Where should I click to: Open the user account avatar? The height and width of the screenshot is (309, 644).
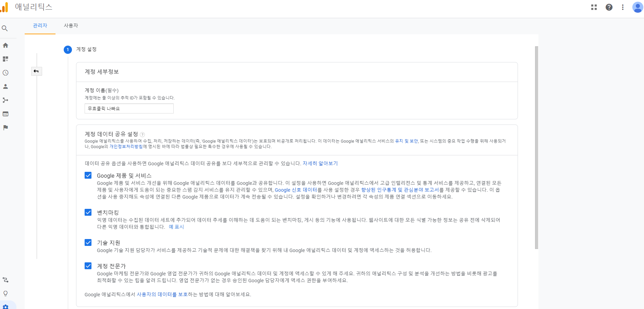[637, 7]
